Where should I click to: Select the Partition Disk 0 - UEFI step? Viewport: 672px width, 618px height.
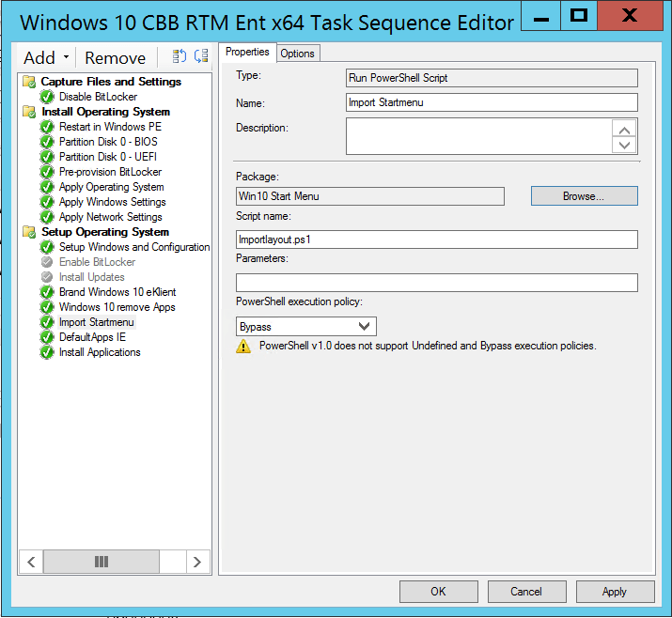108,157
